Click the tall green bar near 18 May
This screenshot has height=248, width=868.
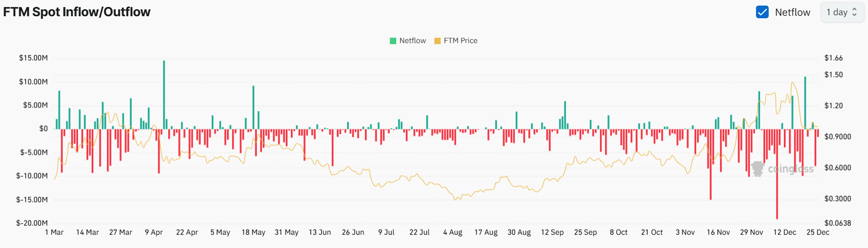pyautogui.click(x=253, y=107)
